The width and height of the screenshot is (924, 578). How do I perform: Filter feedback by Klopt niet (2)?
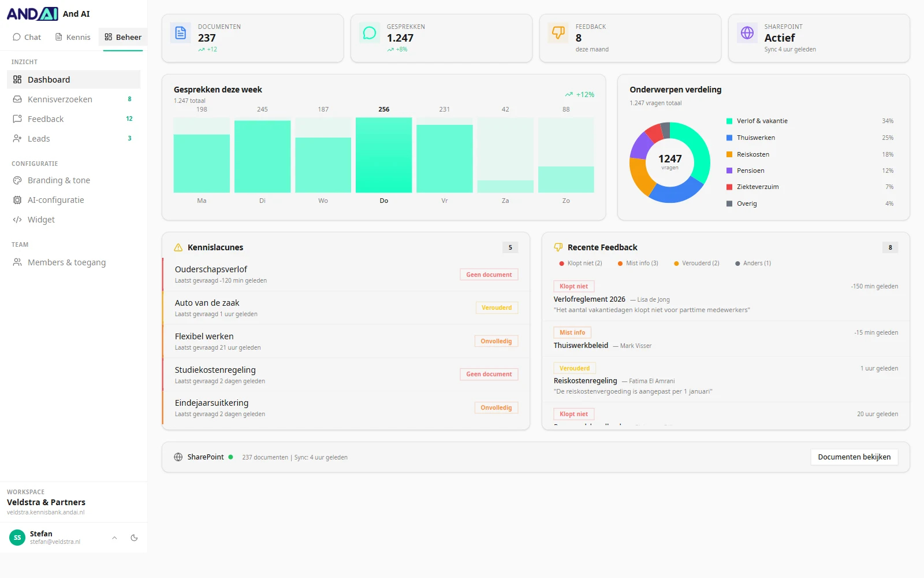click(581, 264)
